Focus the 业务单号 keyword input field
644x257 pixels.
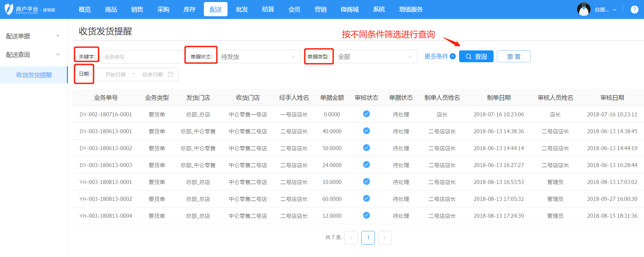point(142,57)
